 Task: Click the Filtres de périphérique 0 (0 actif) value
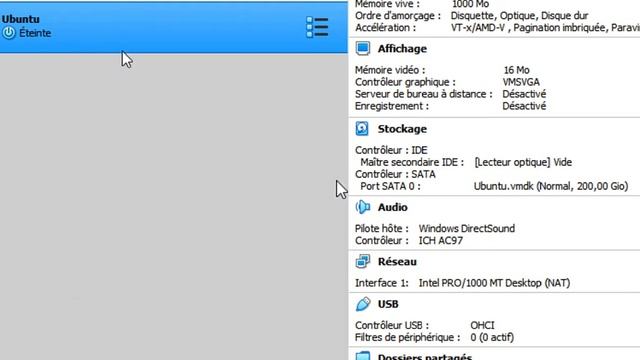pos(492,337)
